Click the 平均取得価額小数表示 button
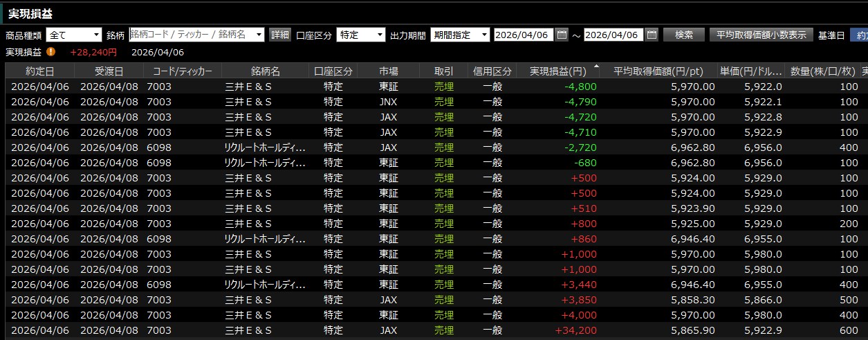The image size is (868, 340). pos(761,35)
